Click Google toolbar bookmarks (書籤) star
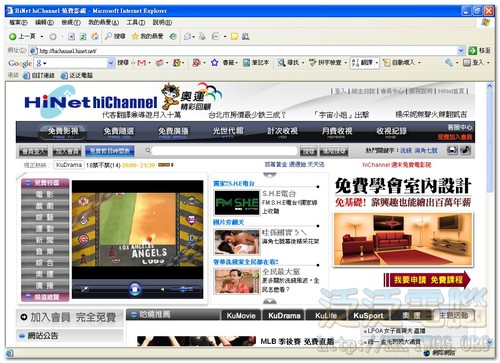The image size is (500, 363). pos(214,63)
